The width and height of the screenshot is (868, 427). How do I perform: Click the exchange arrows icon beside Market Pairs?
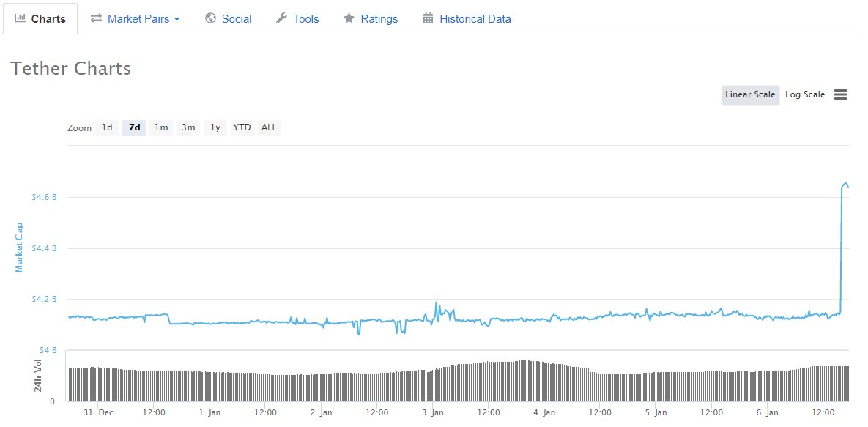pyautogui.click(x=96, y=18)
